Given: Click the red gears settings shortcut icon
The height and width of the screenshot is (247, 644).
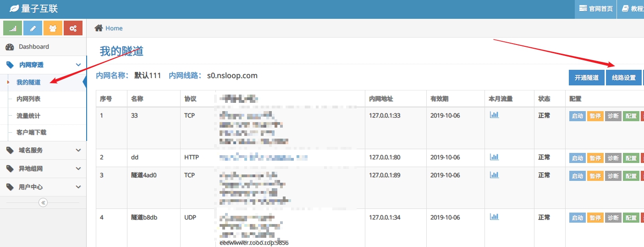Looking at the screenshot, I should coord(73,28).
